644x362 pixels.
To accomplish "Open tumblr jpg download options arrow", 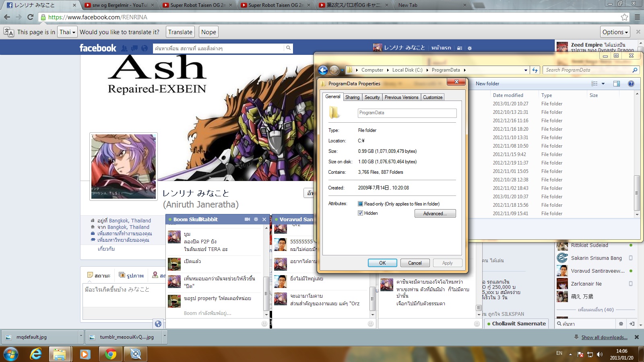I will [x=165, y=337].
